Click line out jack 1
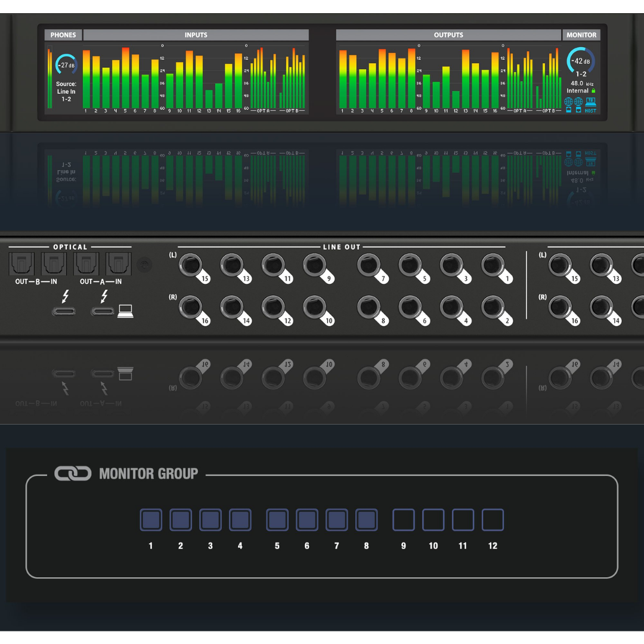This screenshot has height=644, width=644. [x=493, y=265]
